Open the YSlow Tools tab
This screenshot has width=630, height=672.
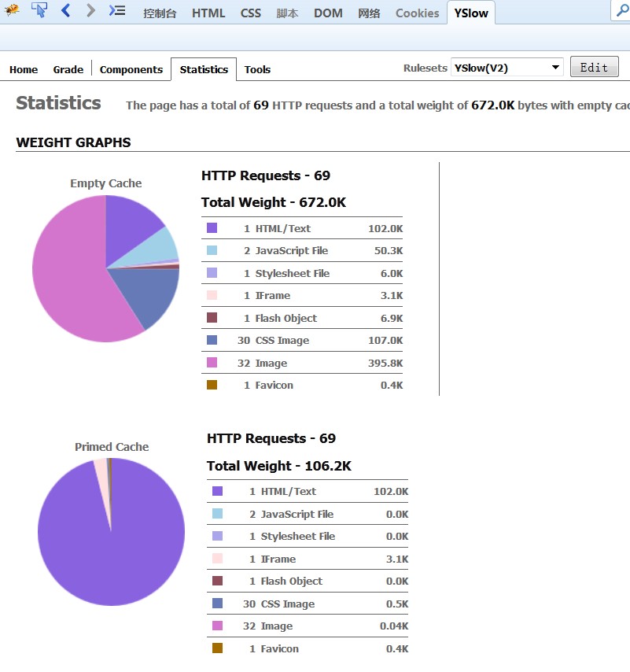(257, 70)
